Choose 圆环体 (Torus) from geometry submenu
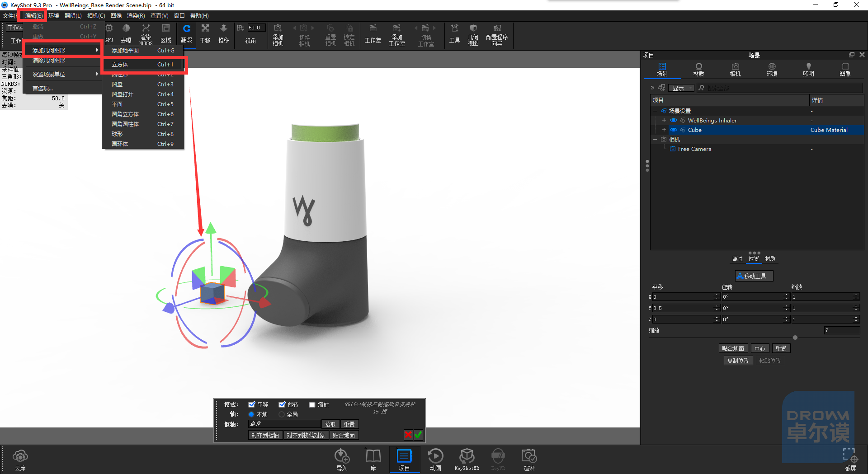The height and width of the screenshot is (474, 868). click(x=143, y=144)
